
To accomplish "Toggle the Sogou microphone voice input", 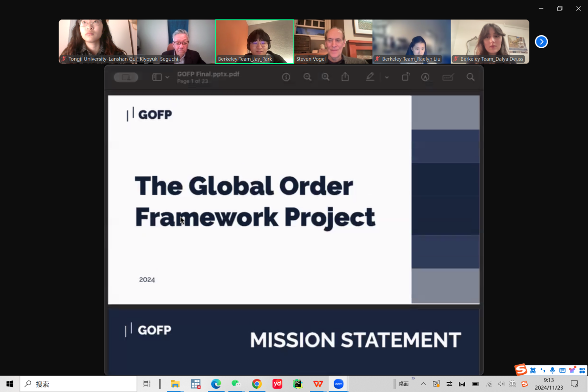I will [x=552, y=370].
